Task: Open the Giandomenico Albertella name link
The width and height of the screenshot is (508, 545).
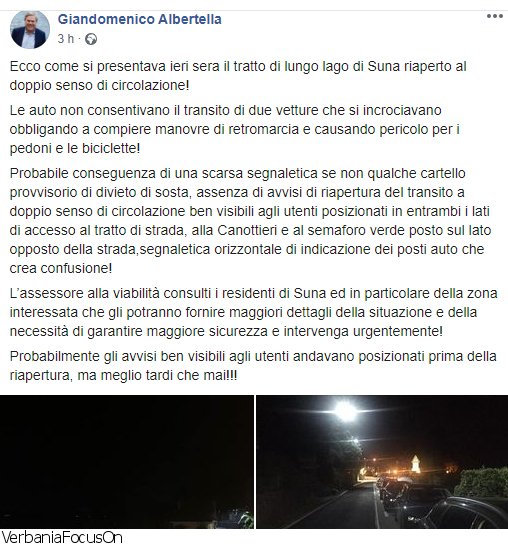Action: pyautogui.click(x=140, y=19)
